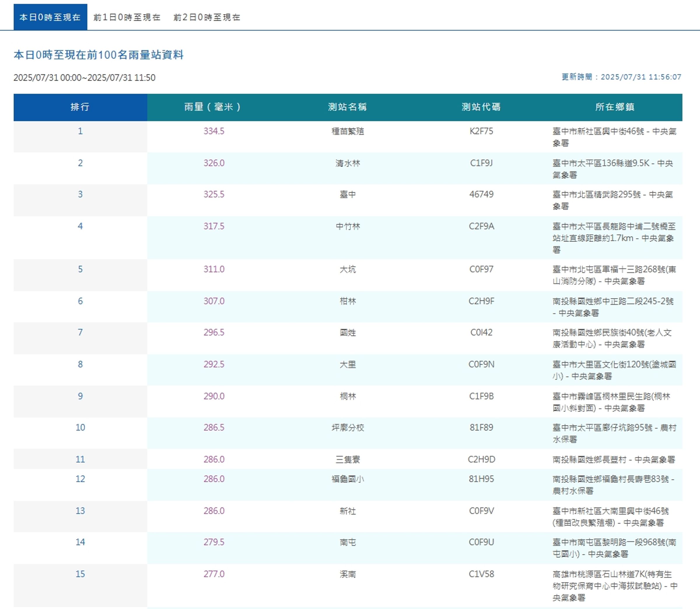Select rainfall value 325.5
Viewport: 700px width, 609px height.
click(214, 194)
